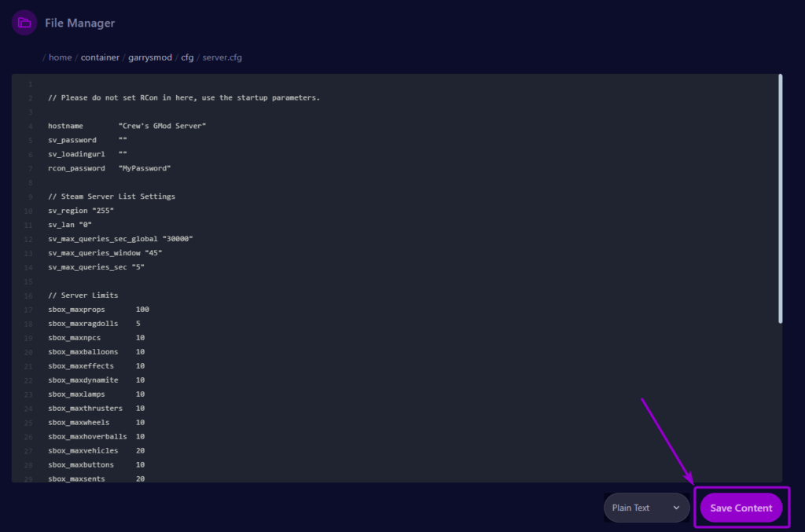Viewport: 805px width, 532px height.
Task: Click the sbox_maxwheels line
Action: tap(97, 422)
